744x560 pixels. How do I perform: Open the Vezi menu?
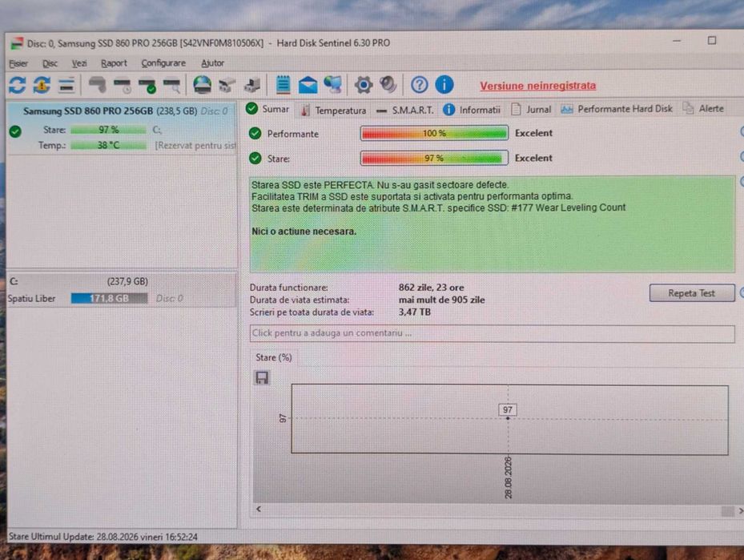[x=79, y=63]
